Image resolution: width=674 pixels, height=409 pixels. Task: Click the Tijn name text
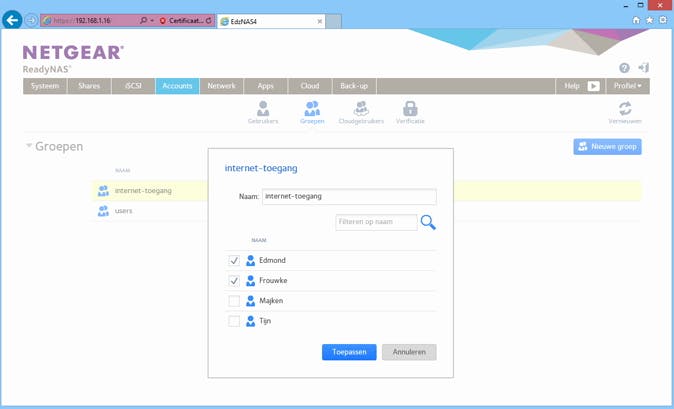coord(265,321)
